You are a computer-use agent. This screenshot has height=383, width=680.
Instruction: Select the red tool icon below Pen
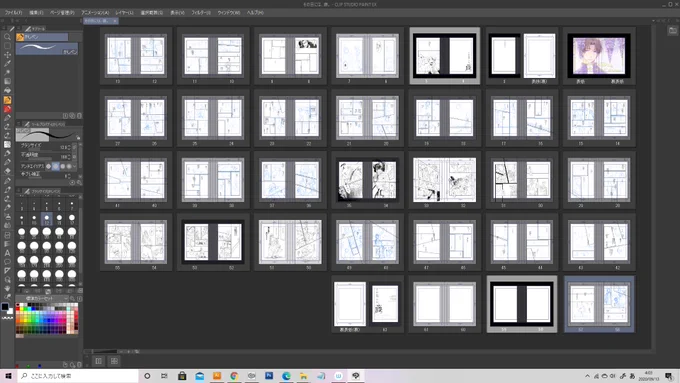tap(7, 109)
